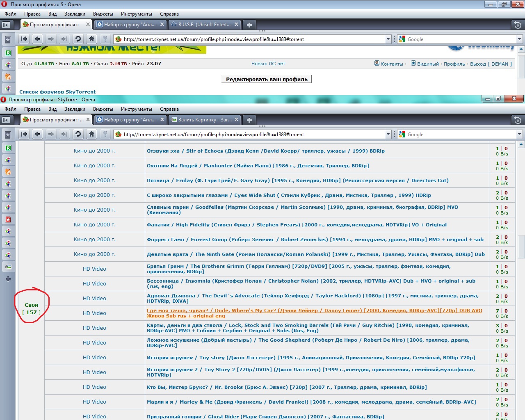Toggle panels bar button in front window tab bar
The image size is (525, 420).
(6, 120)
